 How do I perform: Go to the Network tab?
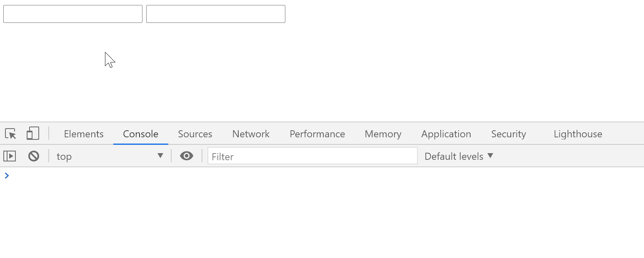coord(251,134)
